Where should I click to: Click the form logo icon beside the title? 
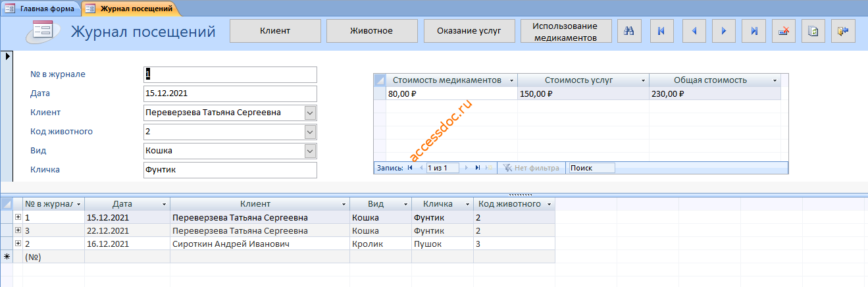(44, 32)
